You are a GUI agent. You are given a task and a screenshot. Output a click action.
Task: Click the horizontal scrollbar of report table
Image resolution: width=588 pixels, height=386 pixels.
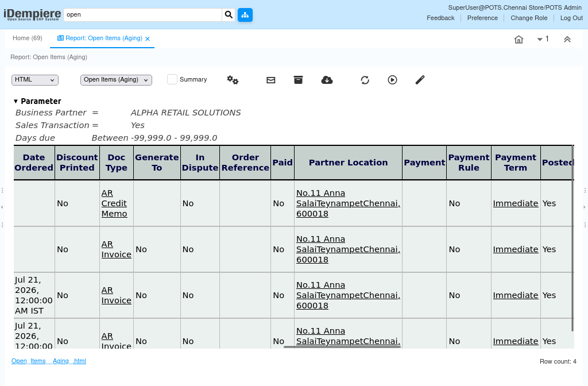(x=342, y=346)
